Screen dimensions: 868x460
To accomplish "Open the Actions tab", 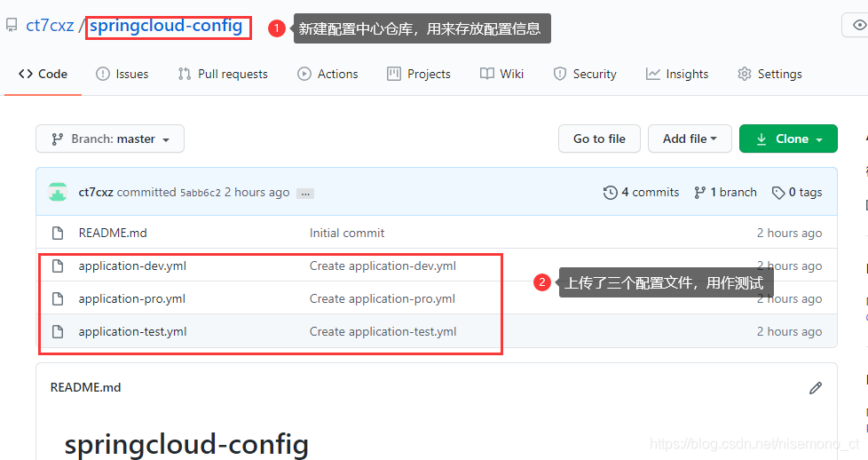I will pos(327,74).
